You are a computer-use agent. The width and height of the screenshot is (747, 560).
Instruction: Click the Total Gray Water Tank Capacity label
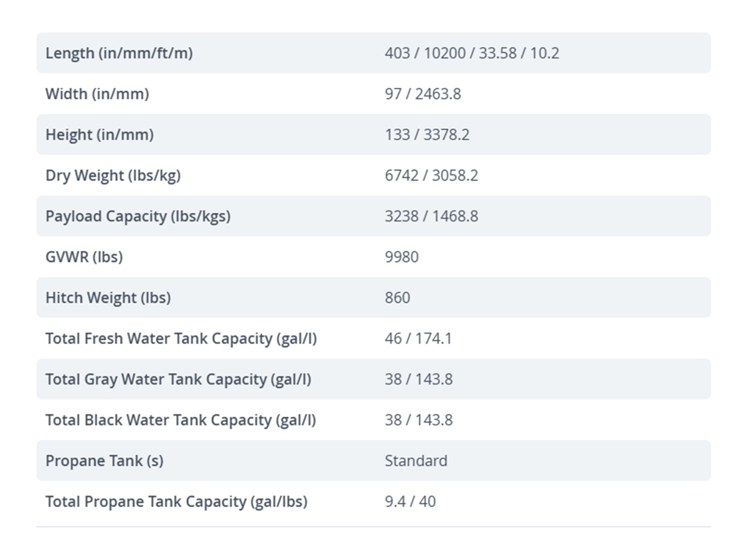point(179,380)
